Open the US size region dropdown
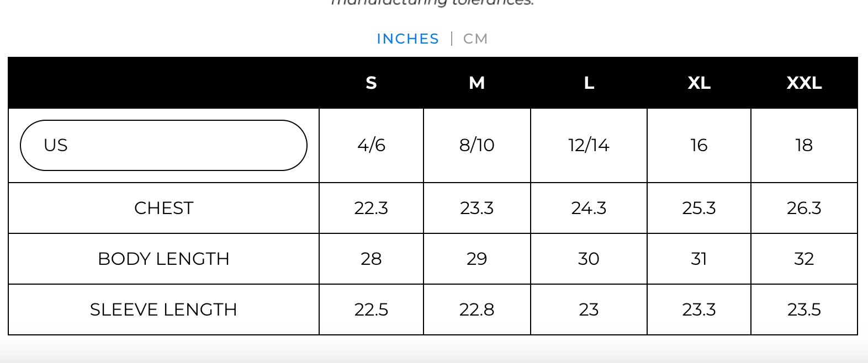 163,145
